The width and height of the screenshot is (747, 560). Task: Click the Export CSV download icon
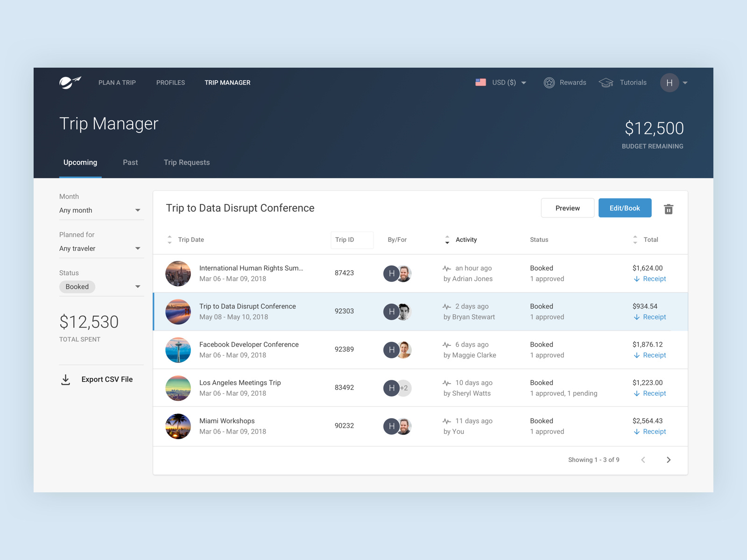pyautogui.click(x=66, y=379)
